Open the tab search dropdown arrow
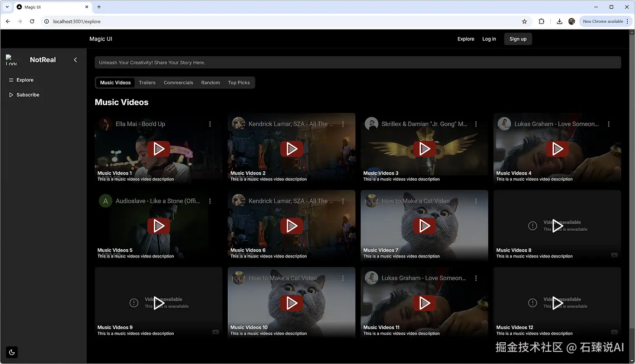 tap(7, 7)
